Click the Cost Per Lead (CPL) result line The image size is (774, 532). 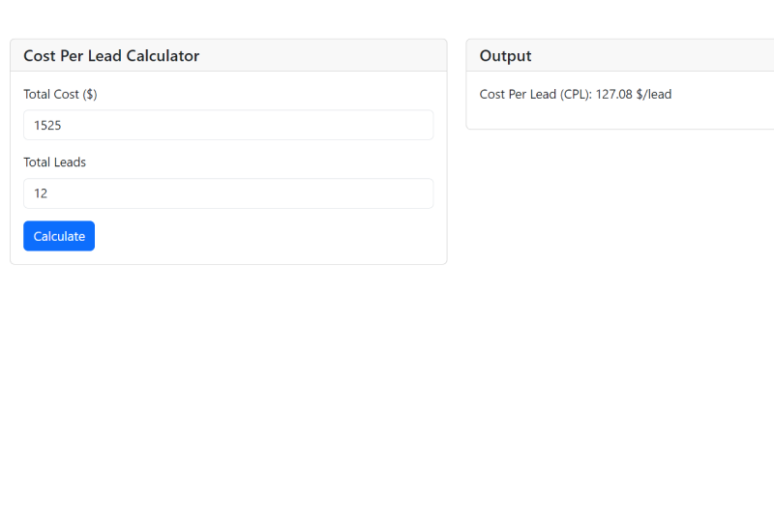(x=575, y=95)
